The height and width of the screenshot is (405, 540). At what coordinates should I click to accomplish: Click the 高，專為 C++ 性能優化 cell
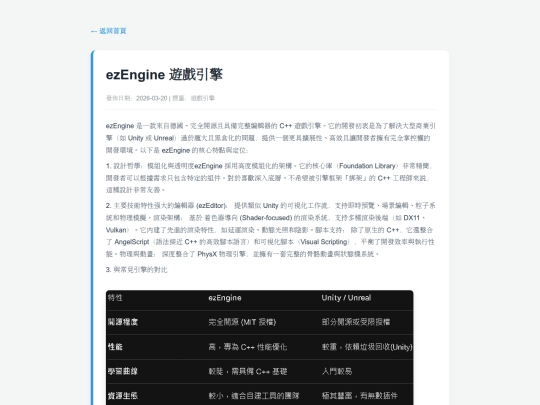coord(248,347)
